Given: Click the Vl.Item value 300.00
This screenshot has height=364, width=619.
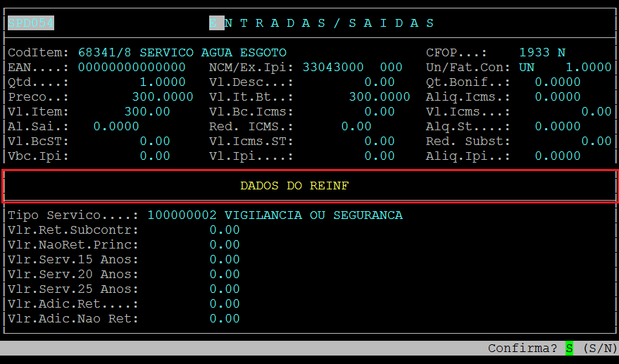Looking at the screenshot, I should 147,112.
